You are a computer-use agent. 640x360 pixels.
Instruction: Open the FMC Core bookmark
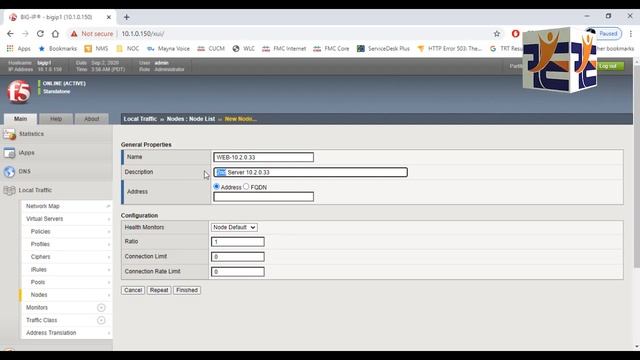click(331, 49)
